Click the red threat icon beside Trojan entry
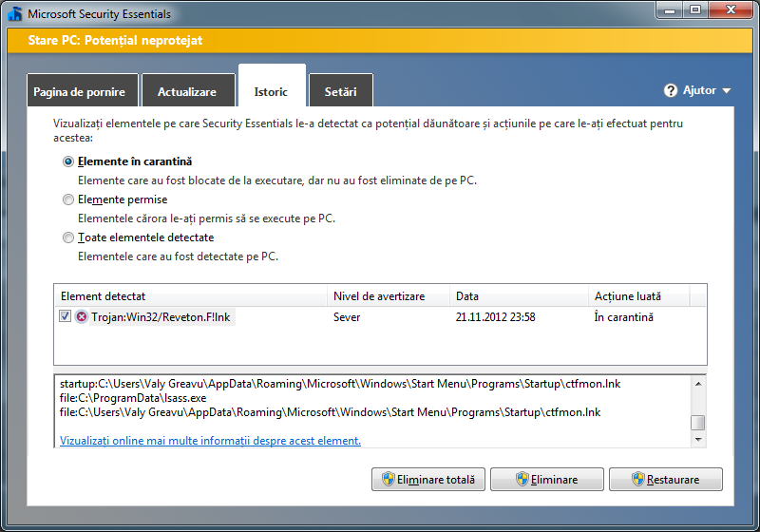The image size is (760, 532). click(x=82, y=317)
